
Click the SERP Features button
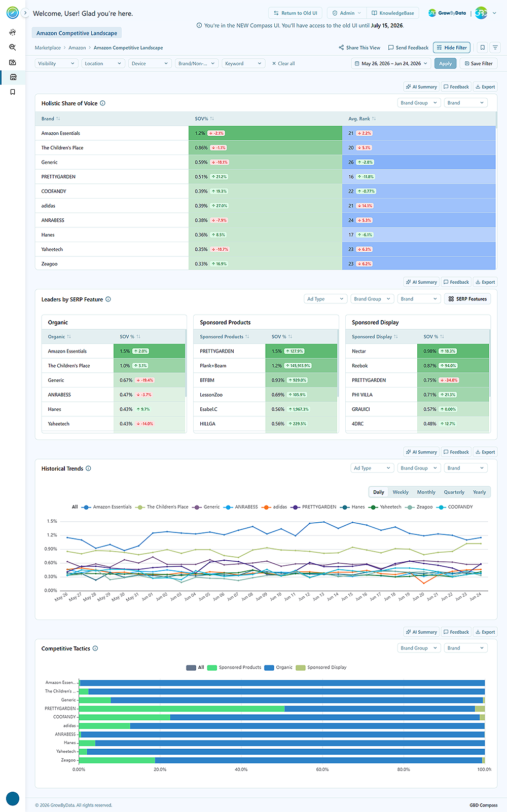tap(467, 299)
